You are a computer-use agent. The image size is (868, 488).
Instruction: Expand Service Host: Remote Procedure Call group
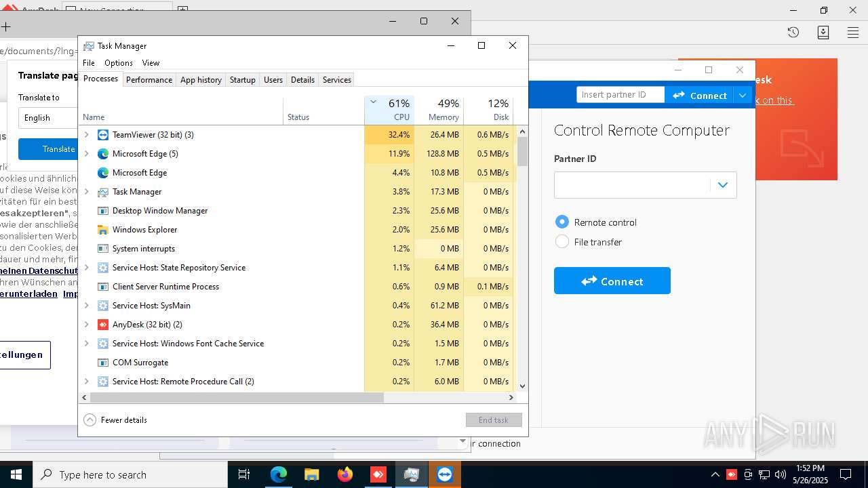86,382
